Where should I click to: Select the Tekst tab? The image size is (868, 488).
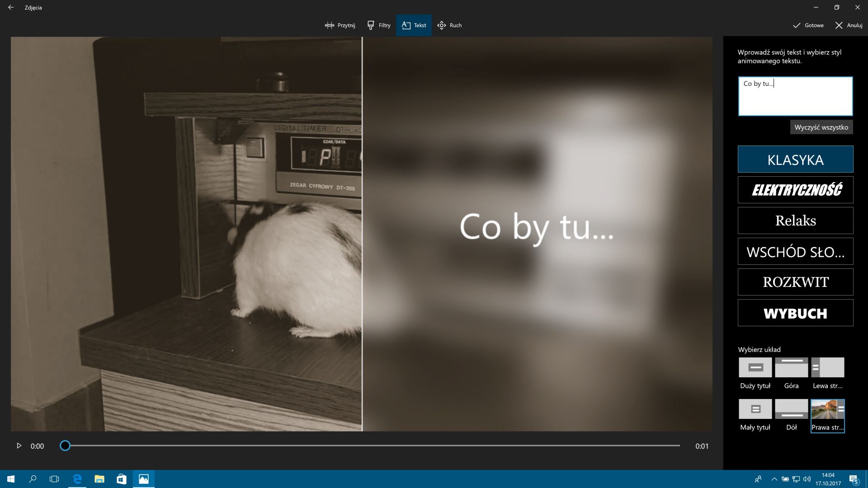[x=414, y=25]
